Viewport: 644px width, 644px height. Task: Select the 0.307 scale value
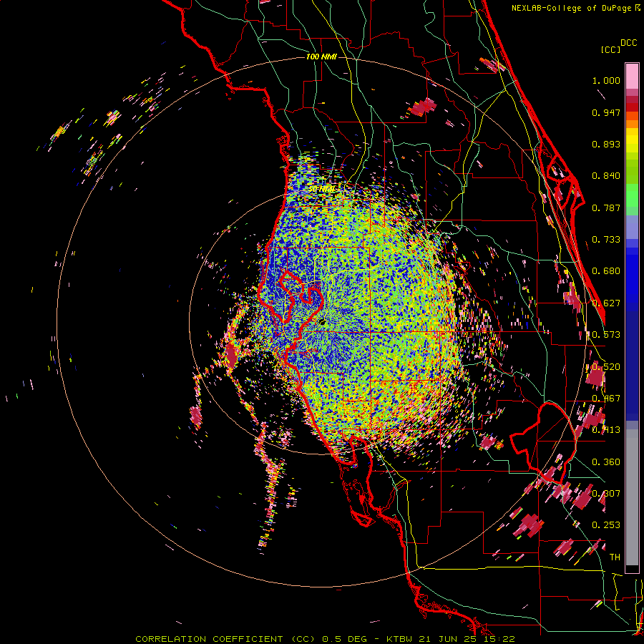[606, 494]
